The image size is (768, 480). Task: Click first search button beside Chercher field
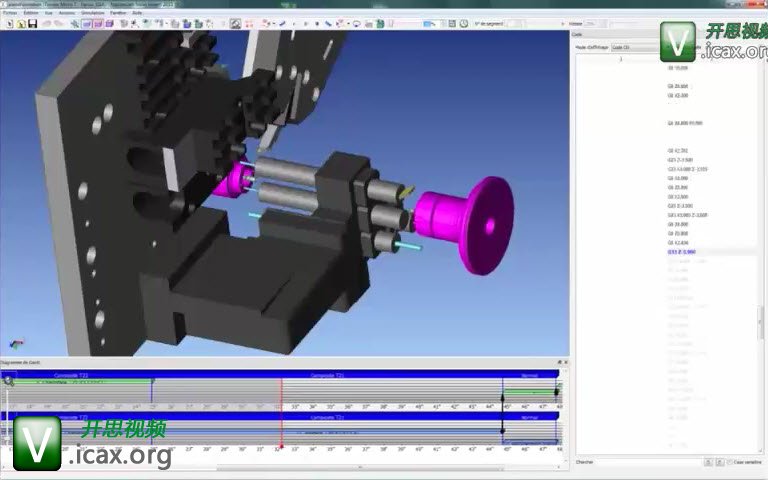(x=708, y=462)
